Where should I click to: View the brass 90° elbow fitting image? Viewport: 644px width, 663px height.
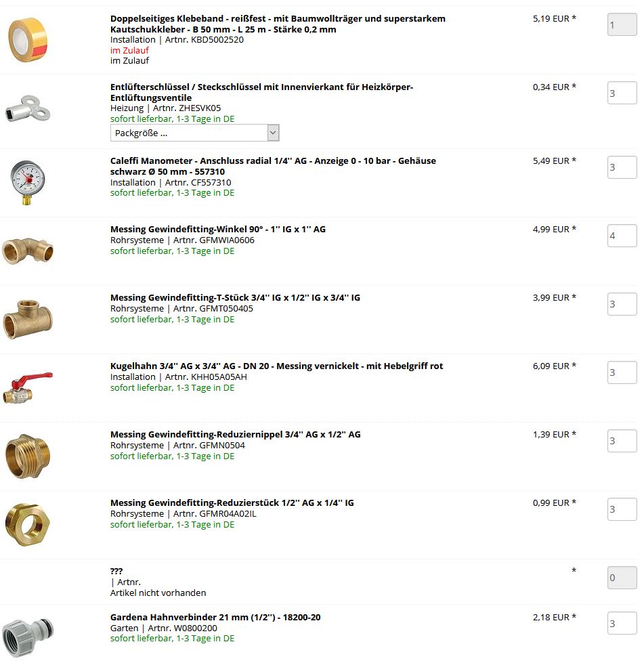(28, 251)
